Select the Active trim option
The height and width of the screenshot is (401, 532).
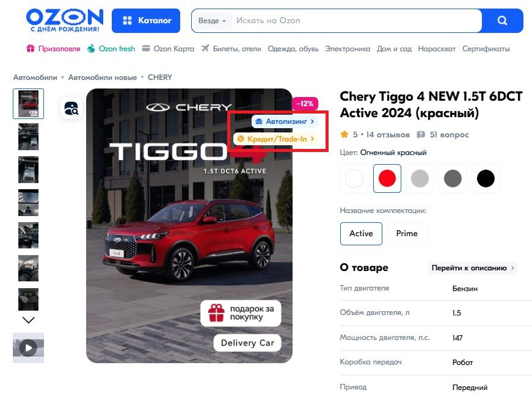click(x=361, y=234)
